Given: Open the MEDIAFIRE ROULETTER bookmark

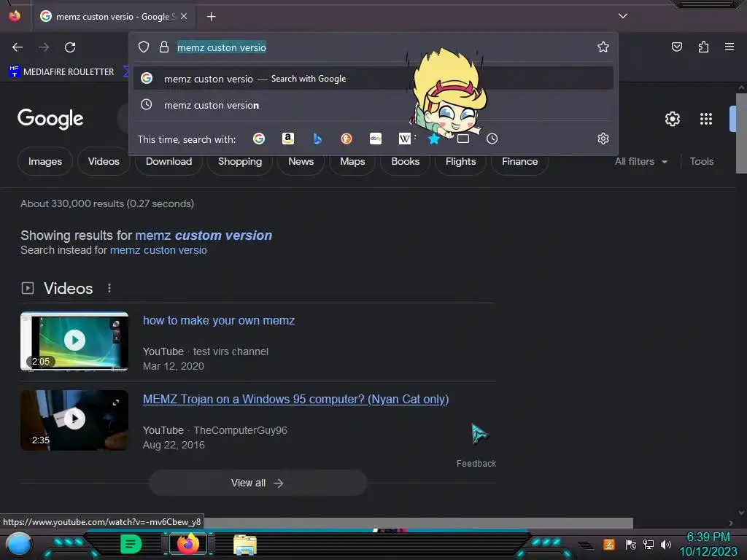Looking at the screenshot, I should [61, 72].
